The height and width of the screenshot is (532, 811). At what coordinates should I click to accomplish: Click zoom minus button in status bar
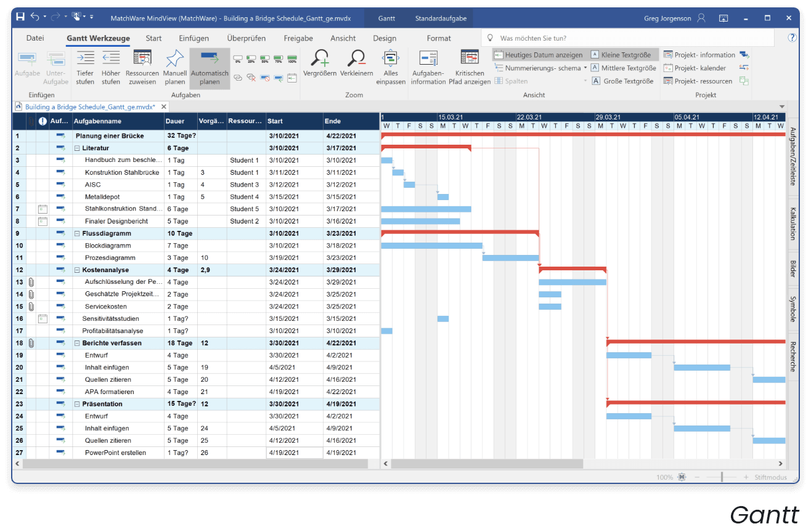(698, 477)
